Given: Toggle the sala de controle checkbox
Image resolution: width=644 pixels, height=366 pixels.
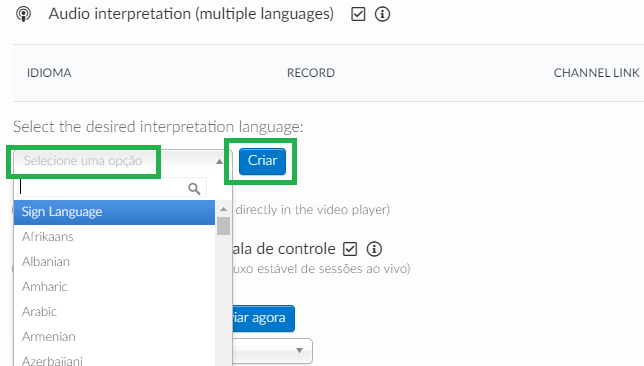Looking at the screenshot, I should (350, 249).
